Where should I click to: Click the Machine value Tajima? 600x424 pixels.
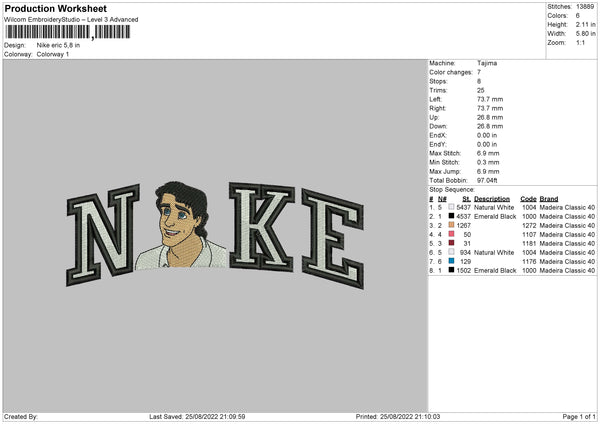(487, 63)
